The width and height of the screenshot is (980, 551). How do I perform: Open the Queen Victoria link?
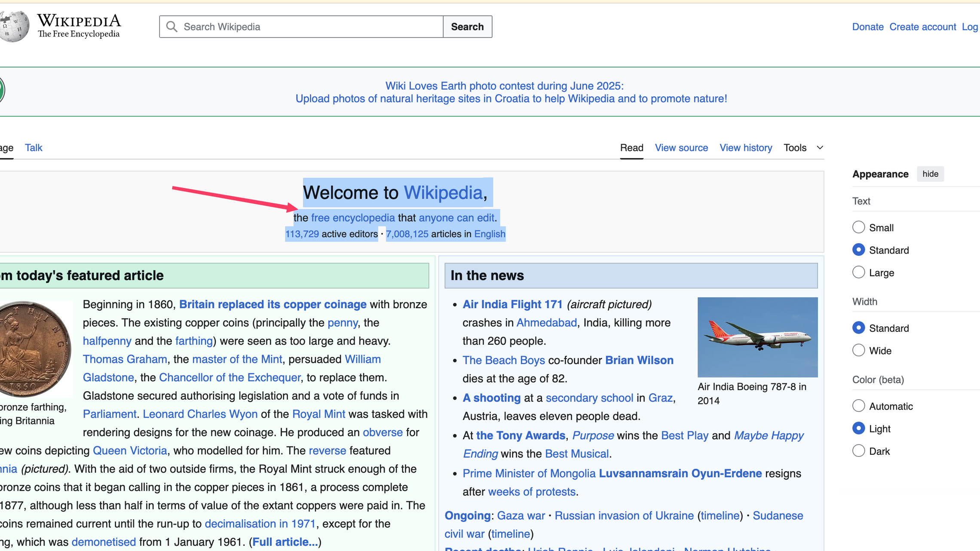pos(130,450)
